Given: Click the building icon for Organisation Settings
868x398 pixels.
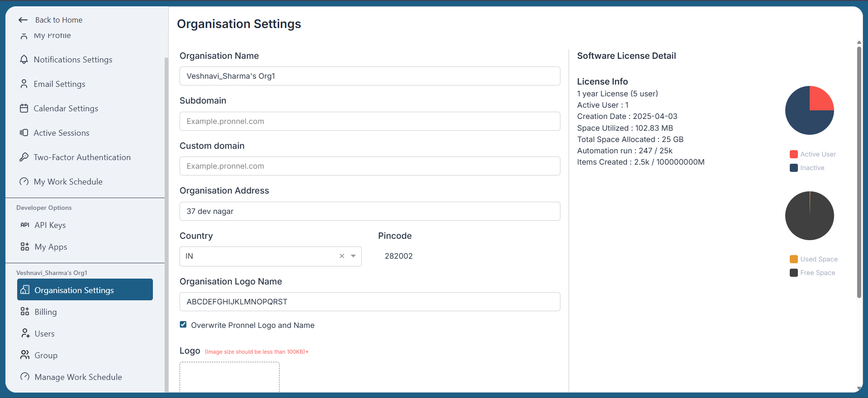Looking at the screenshot, I should click(x=25, y=289).
